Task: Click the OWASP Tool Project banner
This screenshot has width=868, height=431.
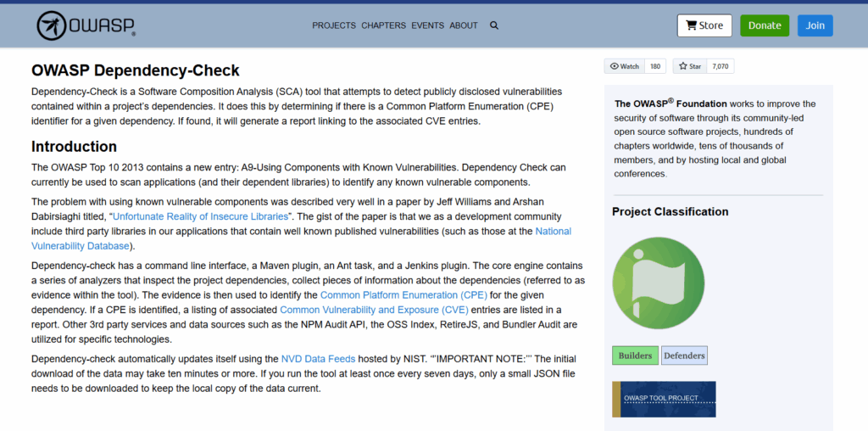Action: coord(664,399)
